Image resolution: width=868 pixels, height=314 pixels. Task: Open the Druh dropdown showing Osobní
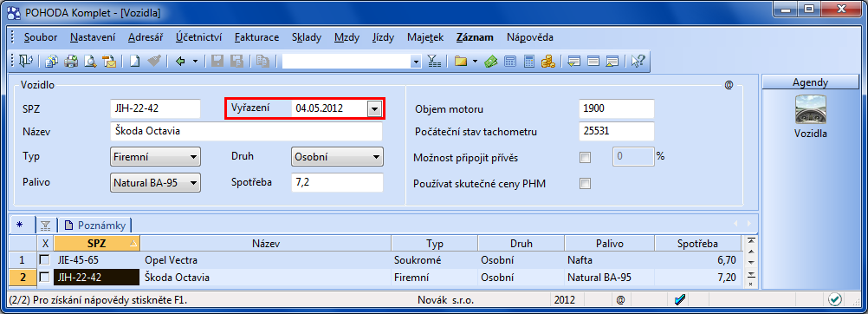[x=337, y=157]
